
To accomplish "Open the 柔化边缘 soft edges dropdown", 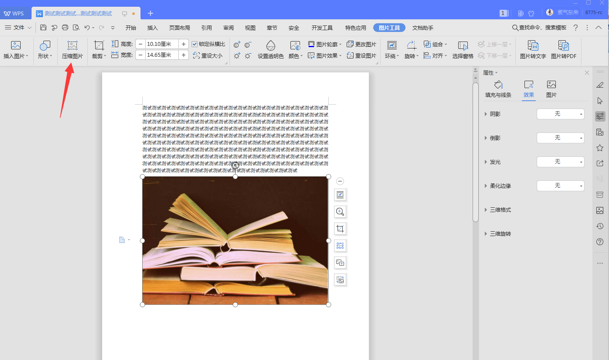I will click(560, 186).
